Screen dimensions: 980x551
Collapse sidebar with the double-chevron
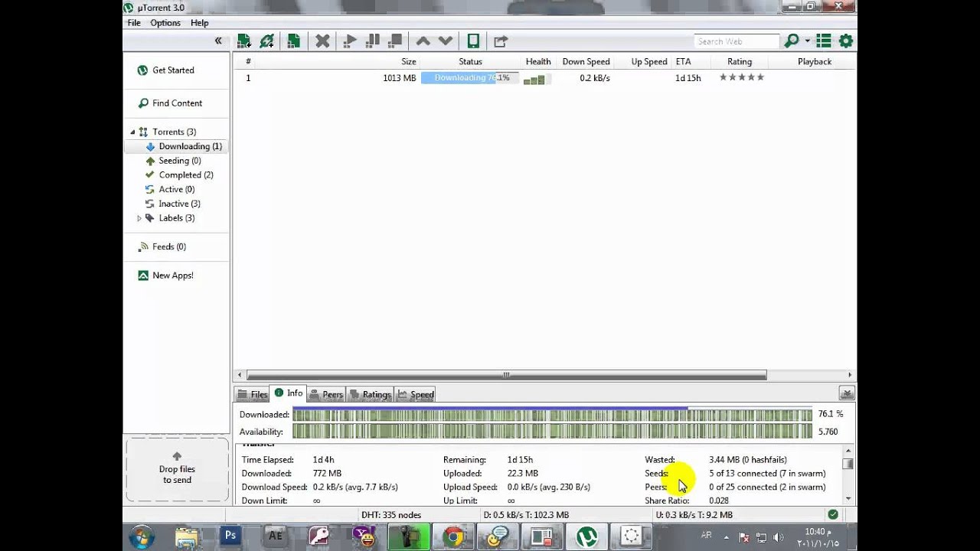point(218,41)
